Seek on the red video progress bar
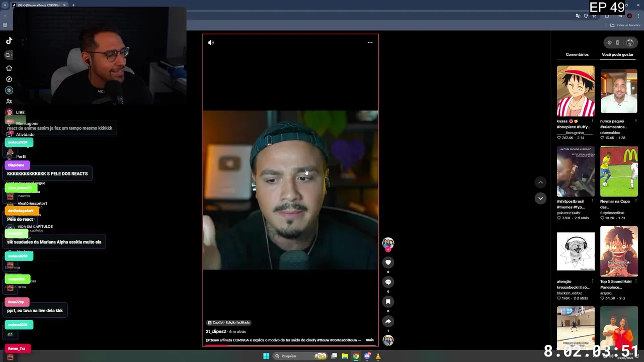 pos(290,345)
